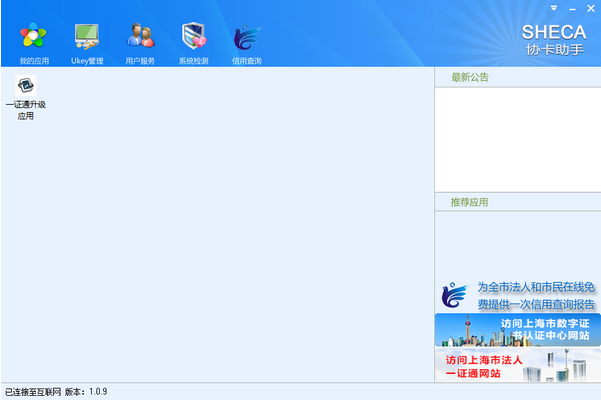The image size is (601, 400).
Task: Open 信用查询 bird icon
Action: click(x=247, y=37)
